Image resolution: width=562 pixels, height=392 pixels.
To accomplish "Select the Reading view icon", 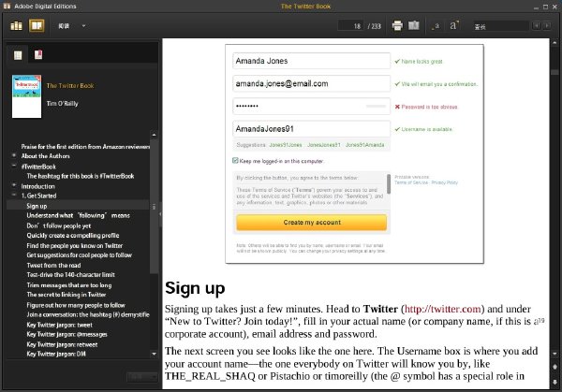I will 37,26.
